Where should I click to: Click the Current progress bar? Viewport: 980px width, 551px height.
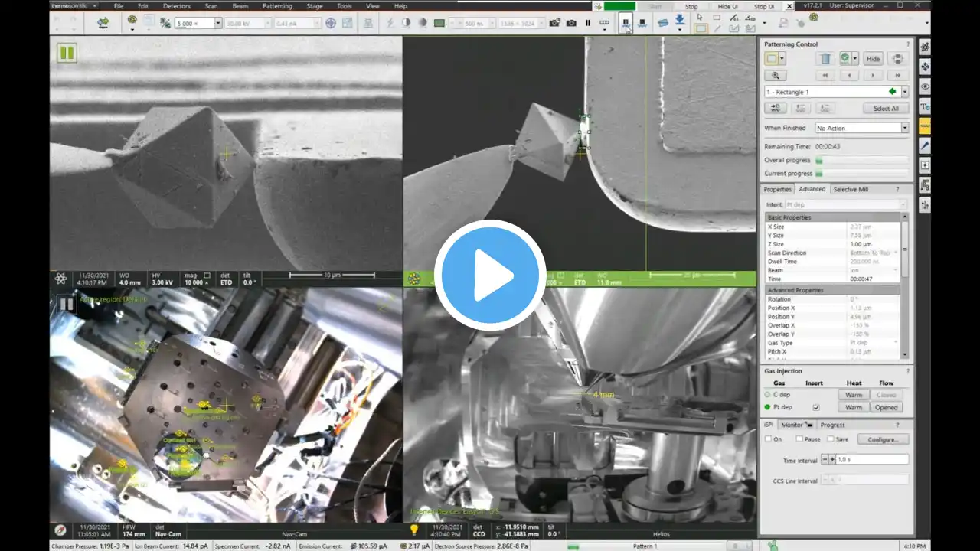[x=861, y=174]
